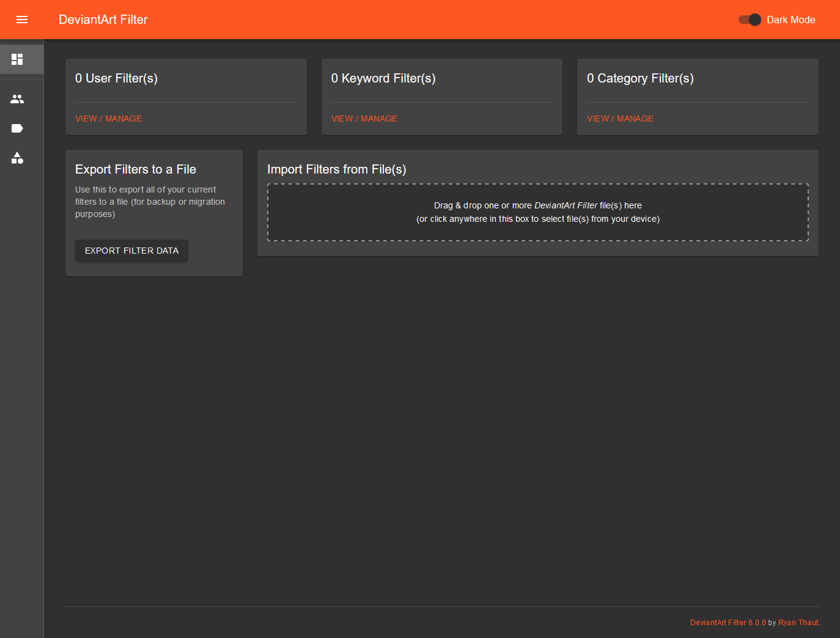This screenshot has height=638, width=840.
Task: Click the '0 User Filter(s)' card heading
Action: (116, 78)
